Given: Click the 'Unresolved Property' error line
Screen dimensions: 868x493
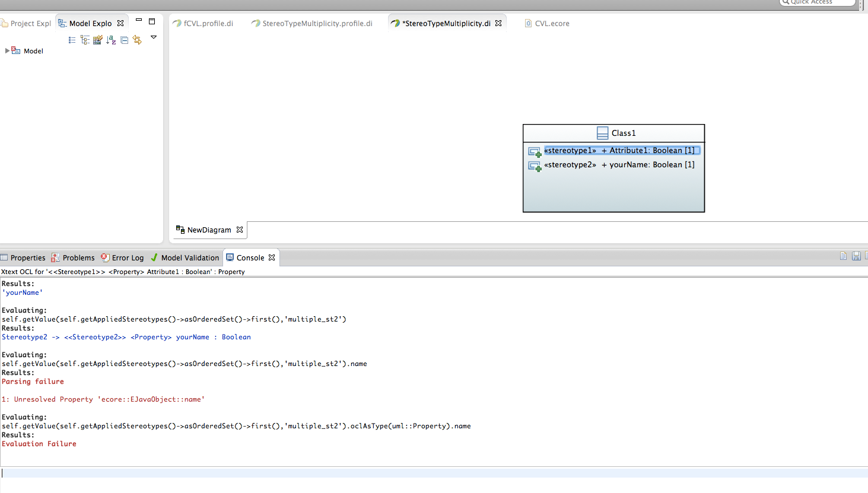Looking at the screenshot, I should 103,399.
